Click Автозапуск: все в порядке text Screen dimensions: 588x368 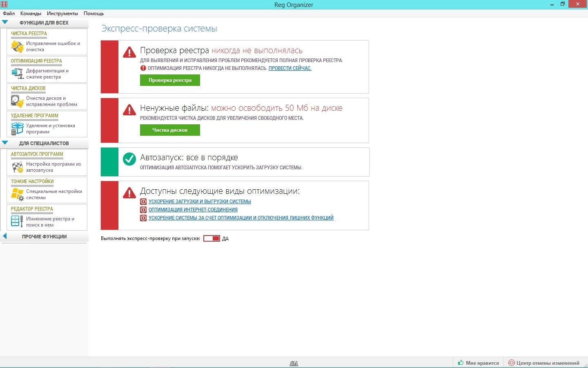[x=189, y=157]
